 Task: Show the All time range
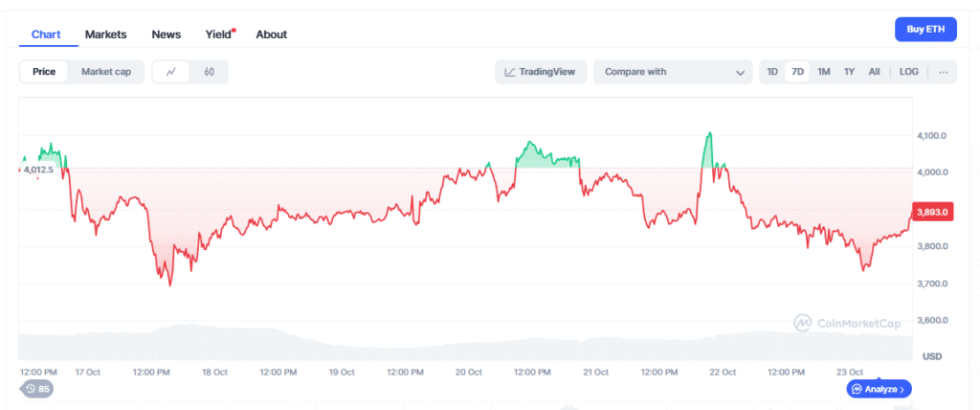pos(874,72)
